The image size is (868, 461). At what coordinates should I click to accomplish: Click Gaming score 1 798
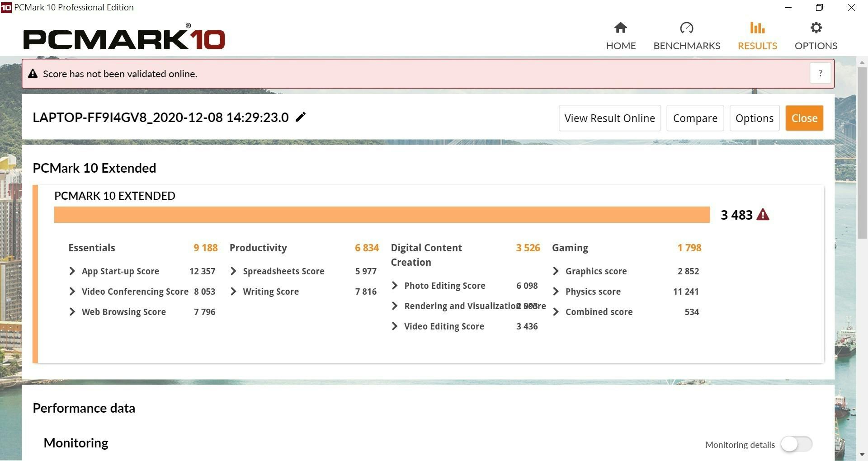pyautogui.click(x=689, y=248)
